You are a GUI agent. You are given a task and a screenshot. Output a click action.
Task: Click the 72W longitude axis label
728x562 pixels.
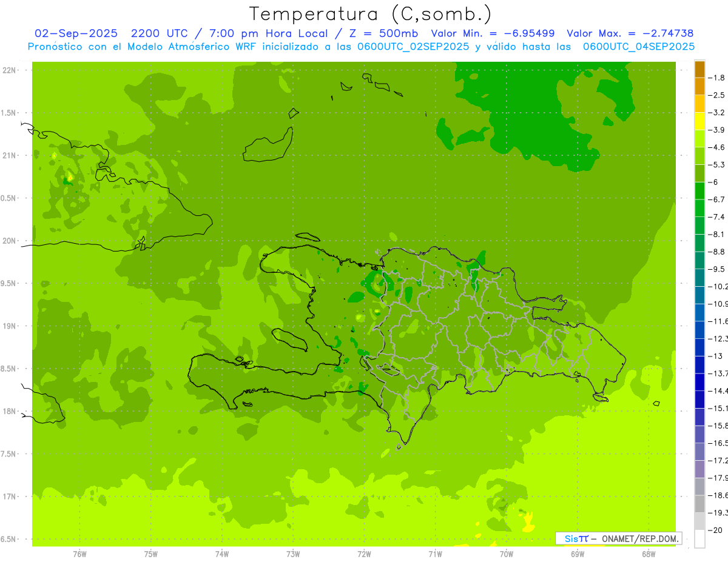point(364,554)
